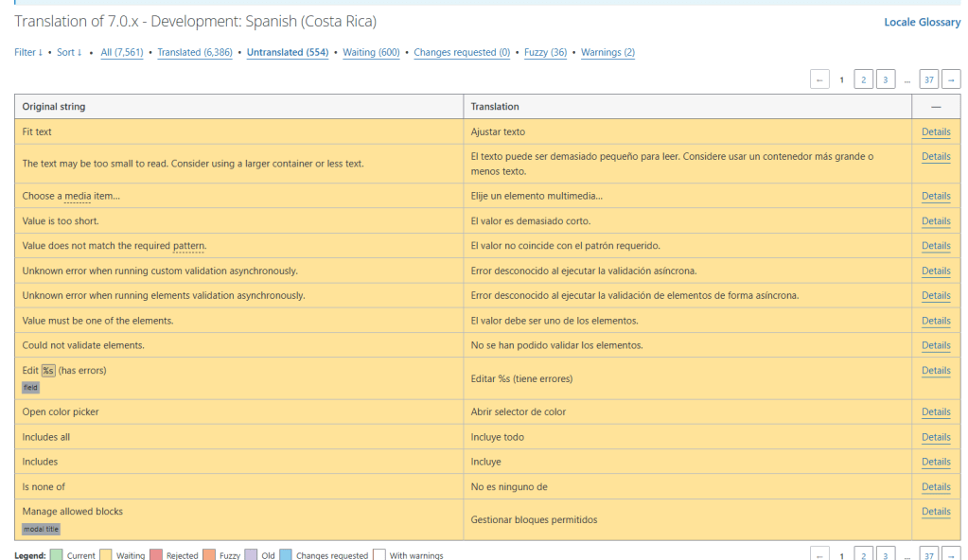Click the bottom next page arrow
This screenshot has width=968, height=560.
[951, 555]
